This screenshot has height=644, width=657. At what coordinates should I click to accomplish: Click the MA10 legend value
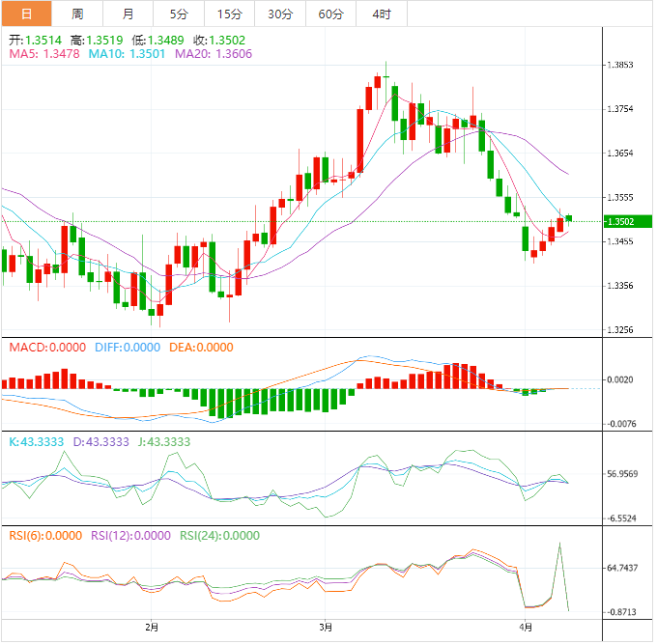pyautogui.click(x=127, y=54)
